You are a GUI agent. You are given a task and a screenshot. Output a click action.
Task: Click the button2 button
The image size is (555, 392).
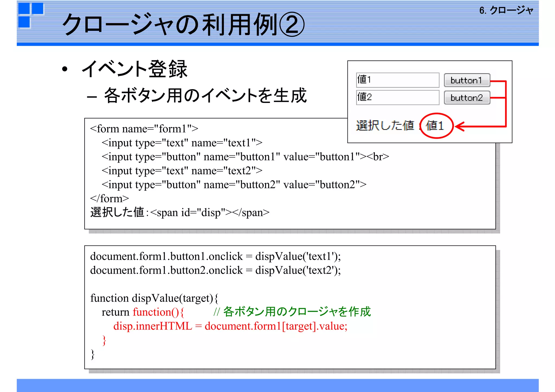[x=467, y=98]
